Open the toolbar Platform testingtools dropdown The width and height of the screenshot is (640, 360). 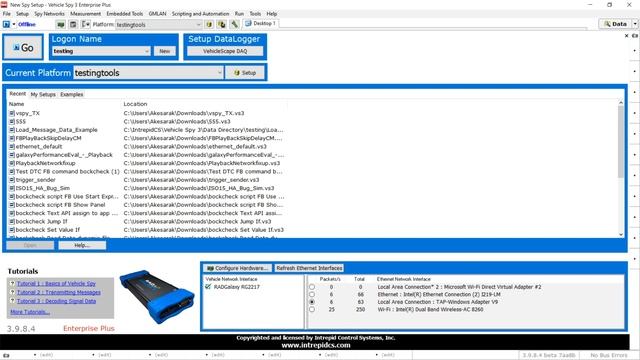click(x=159, y=24)
